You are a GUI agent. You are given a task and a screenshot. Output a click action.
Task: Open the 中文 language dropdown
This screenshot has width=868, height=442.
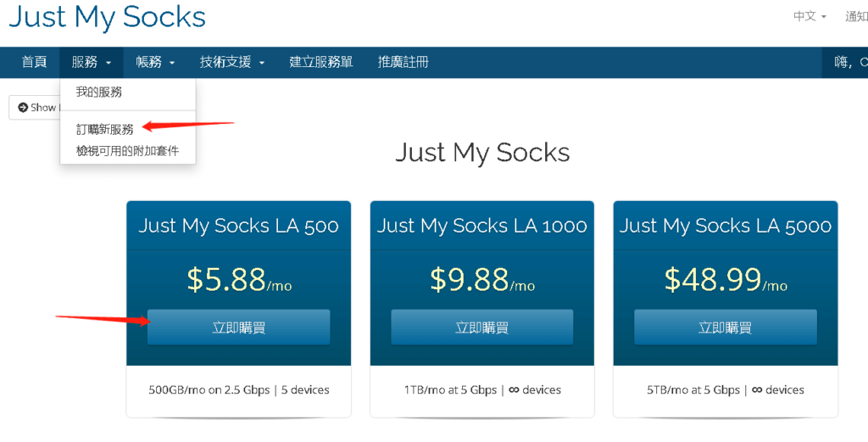(810, 17)
